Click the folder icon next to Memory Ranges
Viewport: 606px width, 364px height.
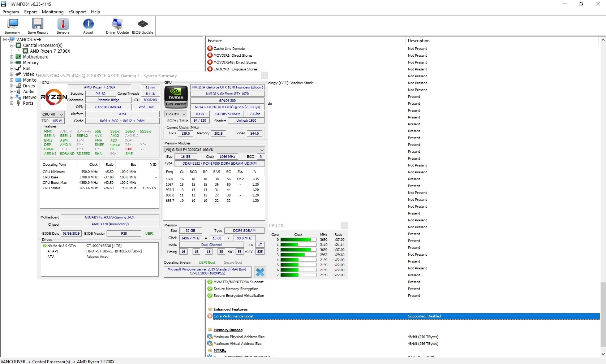[x=210, y=330]
